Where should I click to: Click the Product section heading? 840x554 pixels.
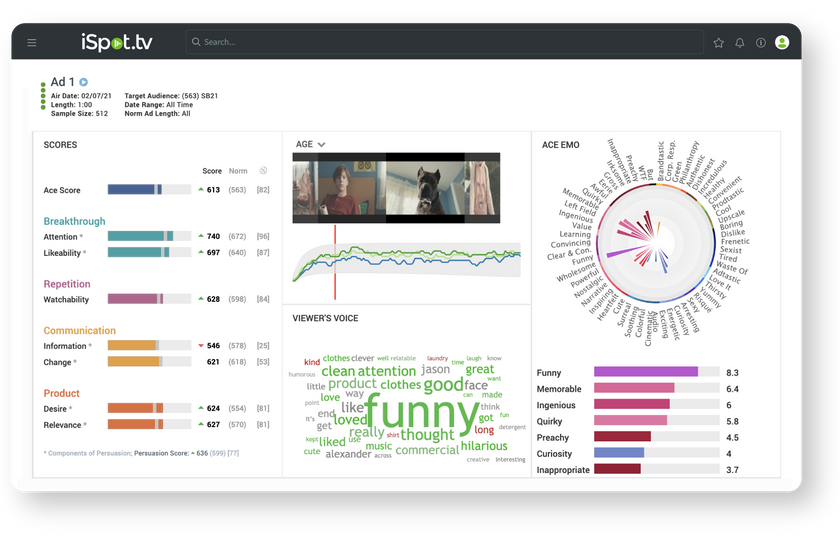pos(62,393)
